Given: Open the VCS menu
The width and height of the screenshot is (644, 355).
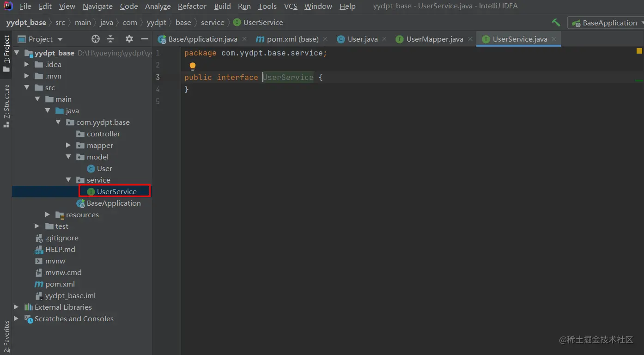Looking at the screenshot, I should click(x=291, y=6).
